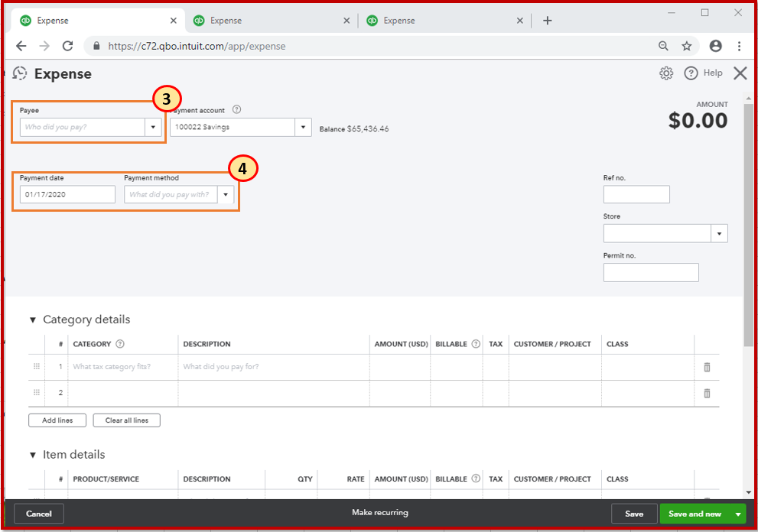Open the Payment account dropdown arrow
Image resolution: width=758 pixels, height=532 pixels.
coord(303,127)
